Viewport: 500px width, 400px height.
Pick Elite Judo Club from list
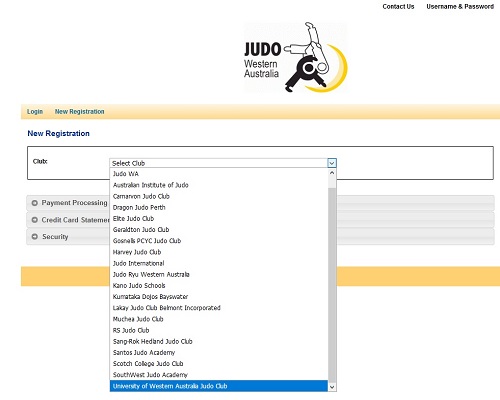point(219,219)
